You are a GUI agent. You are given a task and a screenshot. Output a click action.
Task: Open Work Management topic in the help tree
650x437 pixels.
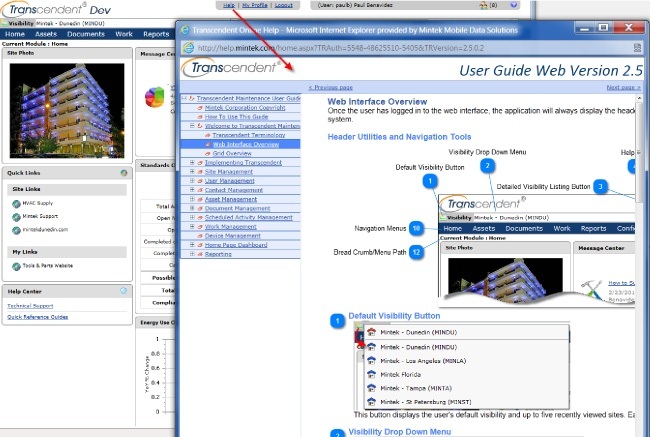231,226
